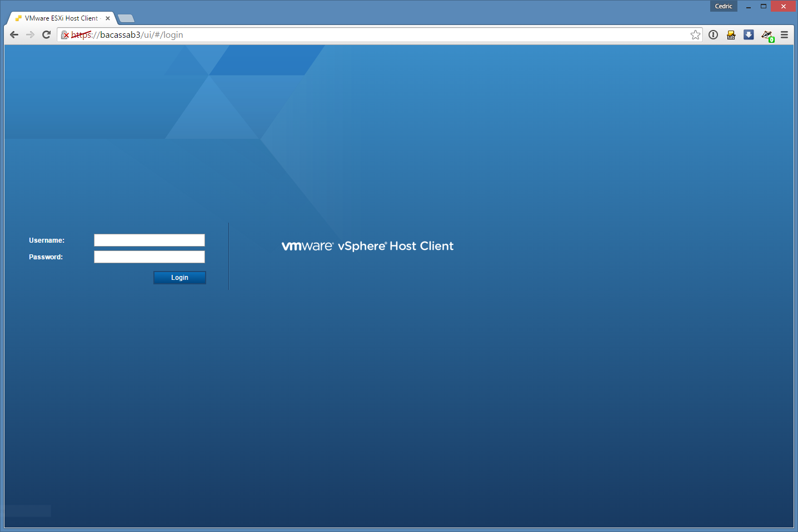
Task: Close the Chrome window
Action: coord(784,6)
